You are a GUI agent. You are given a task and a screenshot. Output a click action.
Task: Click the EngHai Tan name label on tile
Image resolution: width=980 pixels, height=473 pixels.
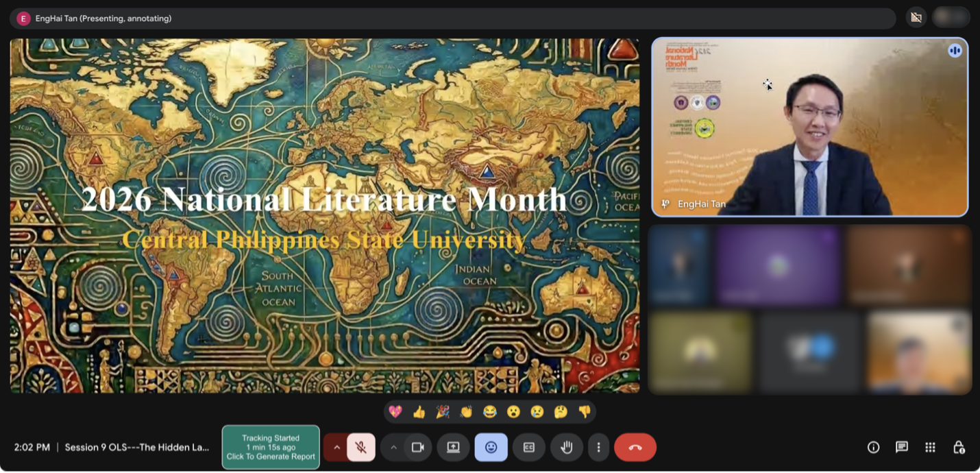[x=701, y=204]
